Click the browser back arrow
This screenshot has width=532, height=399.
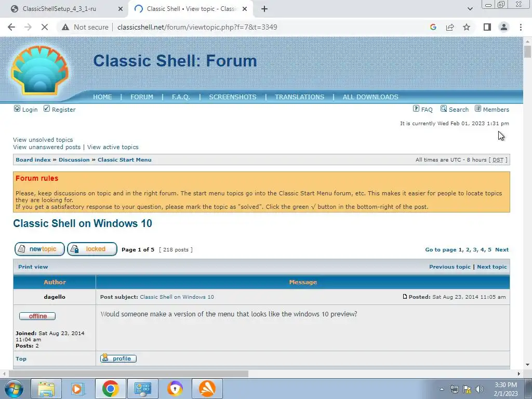click(x=11, y=27)
